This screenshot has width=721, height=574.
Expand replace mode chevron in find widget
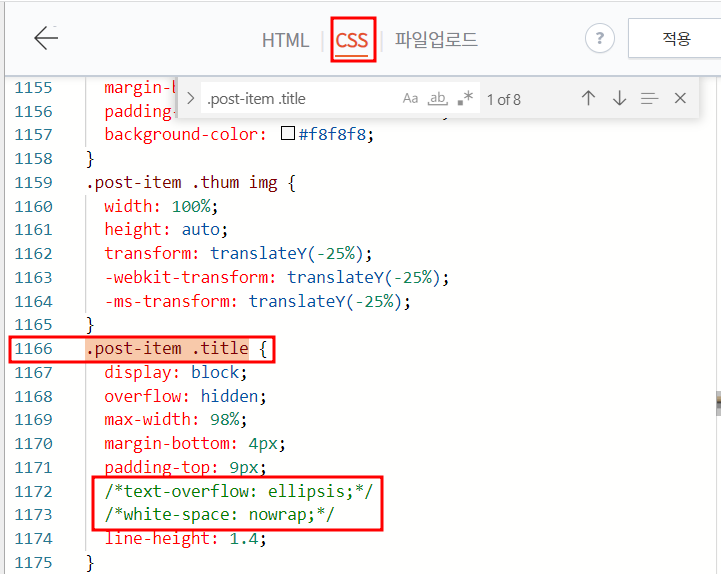tap(190, 98)
